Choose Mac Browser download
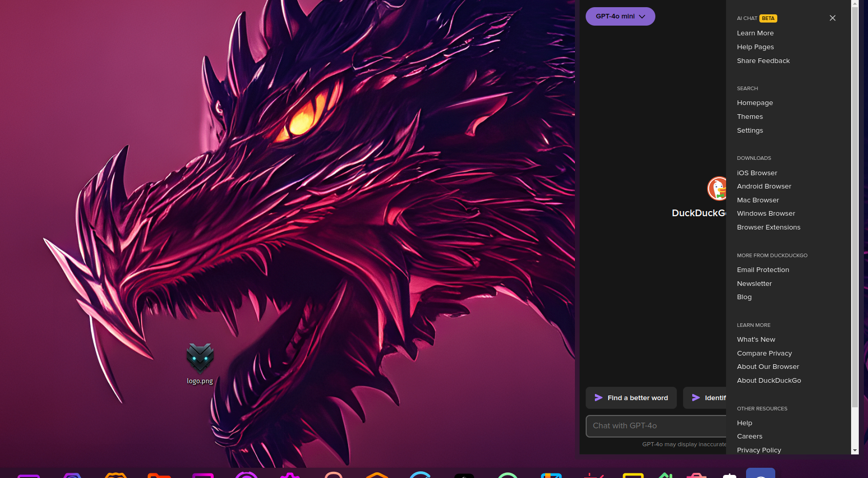 [758, 200]
